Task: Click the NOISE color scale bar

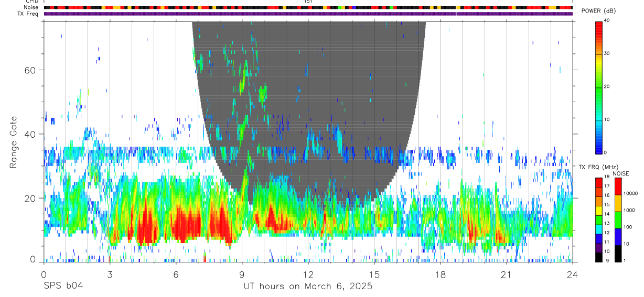Action: click(618, 219)
